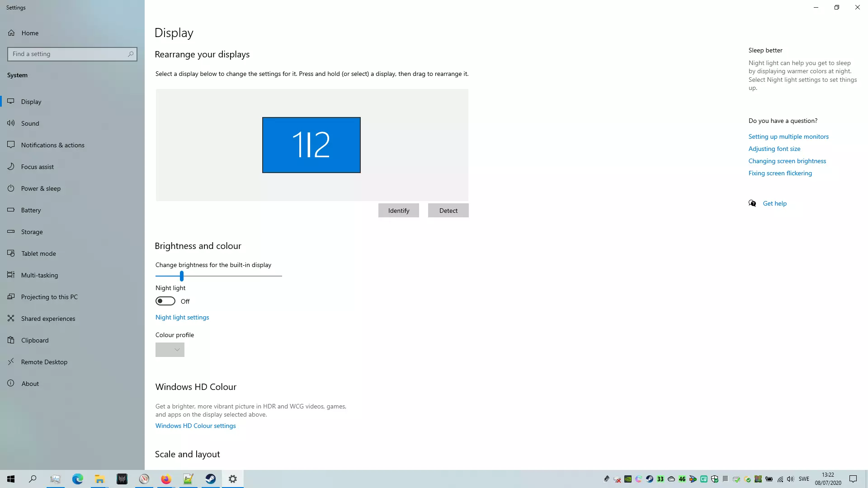
Task: Open Storage settings icon
Action: coord(11,232)
